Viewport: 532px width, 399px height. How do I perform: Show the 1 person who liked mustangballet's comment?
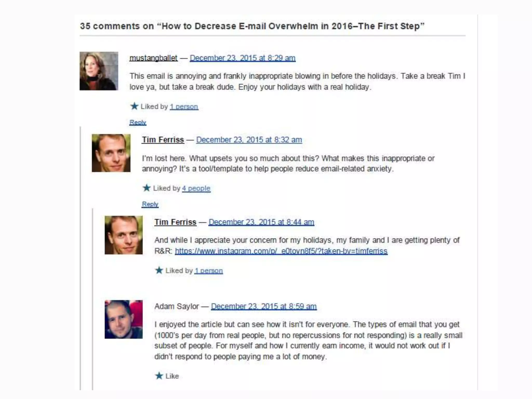(x=184, y=107)
